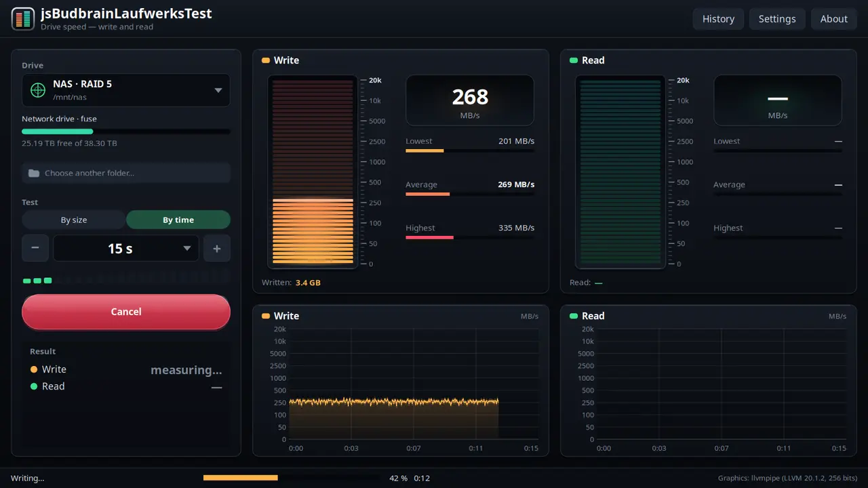Click the Read speed level meter
This screenshot has height=488, width=868.
click(621, 171)
